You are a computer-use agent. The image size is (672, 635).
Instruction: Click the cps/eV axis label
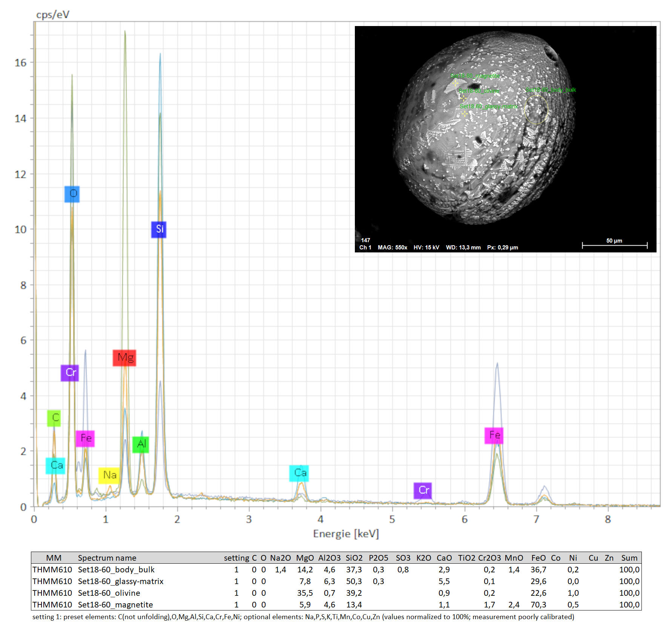[53, 14]
